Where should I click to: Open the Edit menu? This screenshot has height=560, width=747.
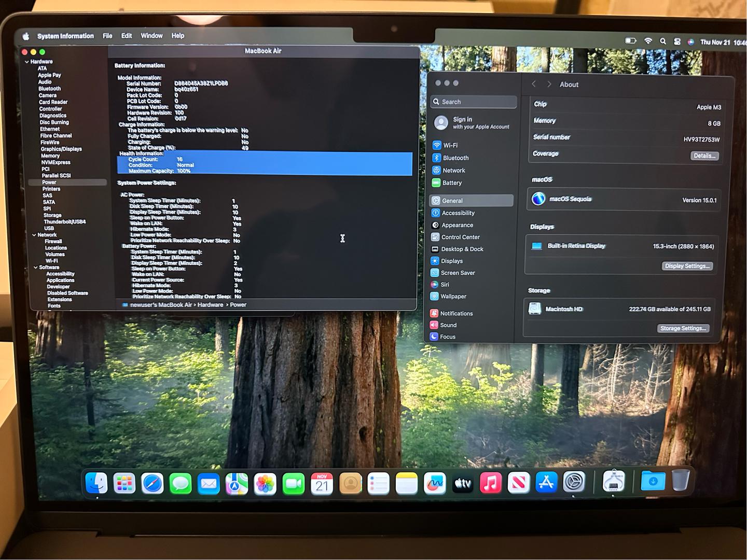click(x=127, y=36)
